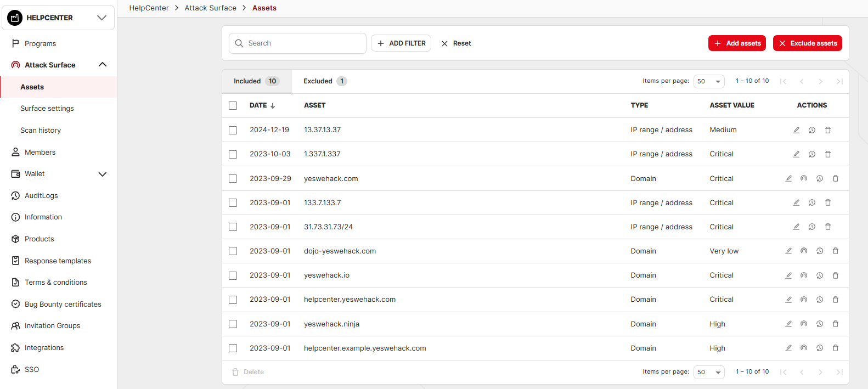Edit the 133.7.133.7 asset
Screen dimensions: 868x389
coord(796,202)
